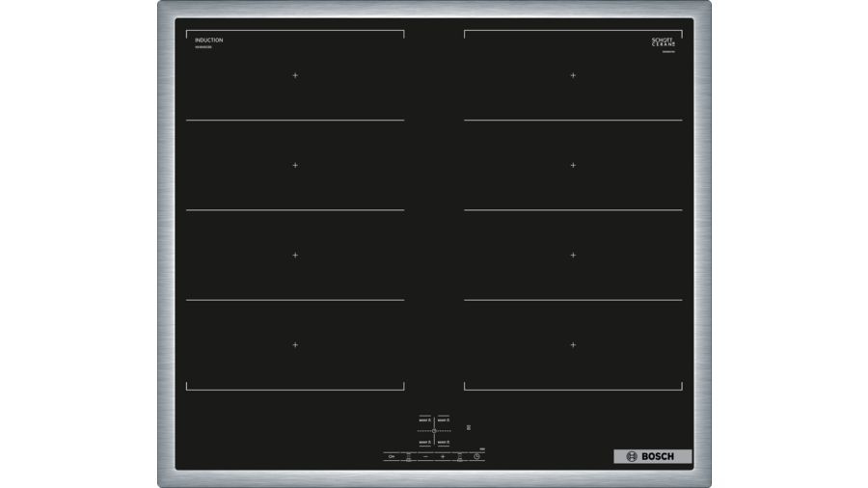Select the lower-right boost zone indicator
Image resolution: width=868 pixels, height=488 pixels.
coord(444,442)
